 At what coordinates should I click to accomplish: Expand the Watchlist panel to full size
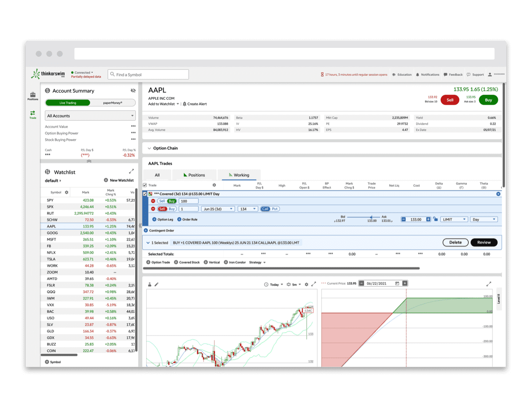[x=131, y=171]
